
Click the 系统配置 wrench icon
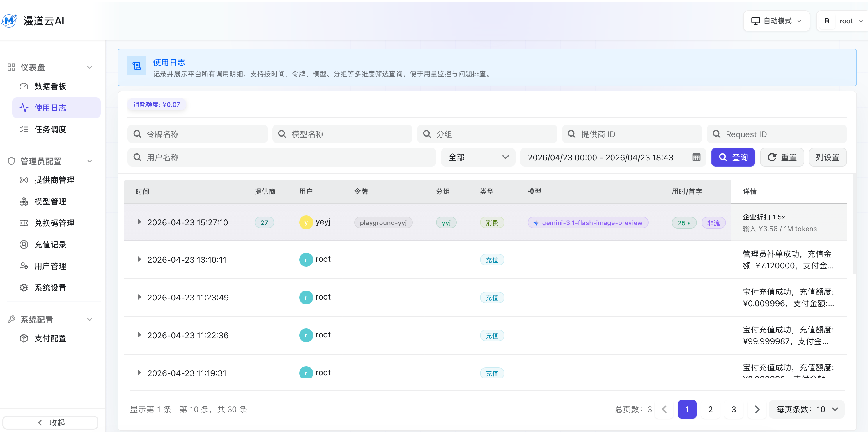click(11, 319)
